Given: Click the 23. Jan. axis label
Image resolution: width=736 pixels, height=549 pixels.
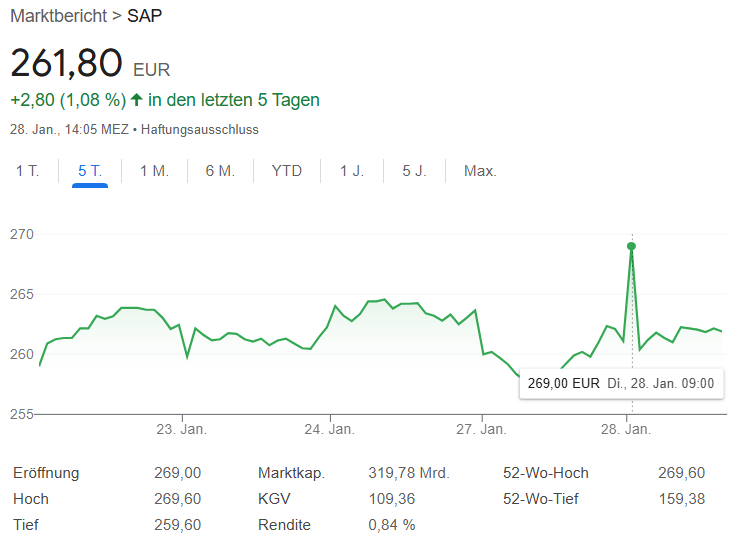Looking at the screenshot, I should (181, 429).
